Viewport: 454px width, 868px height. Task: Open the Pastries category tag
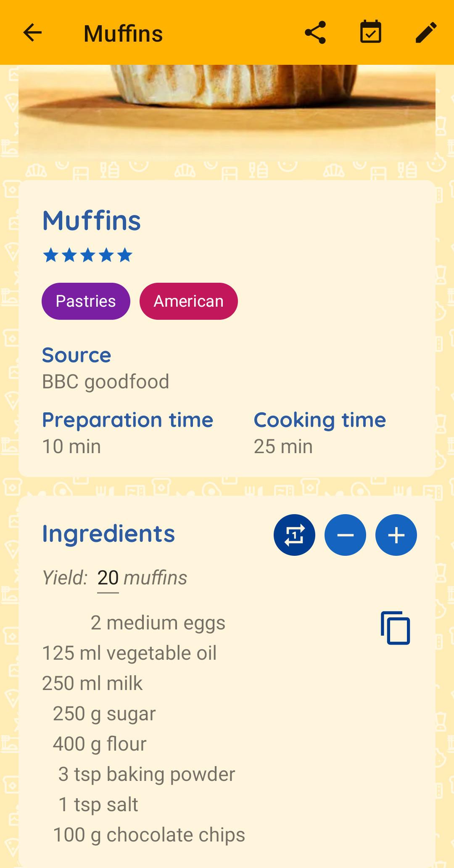tap(86, 301)
